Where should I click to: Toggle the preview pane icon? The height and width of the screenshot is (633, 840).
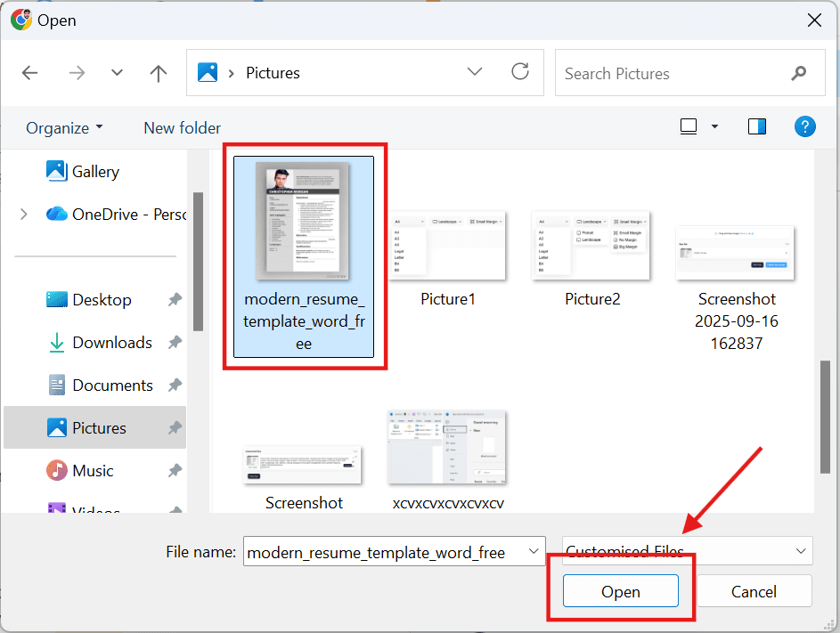pos(757,127)
